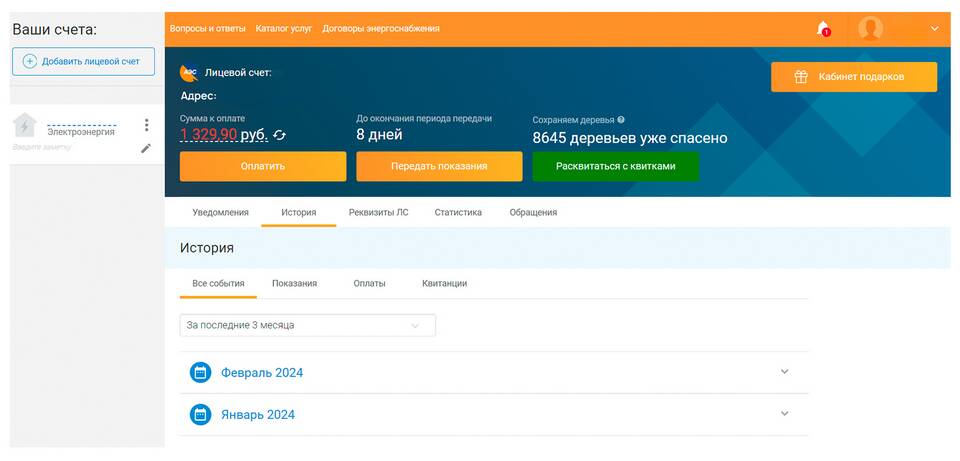Open the three-dot menu for Электроэнергия account

click(x=146, y=125)
